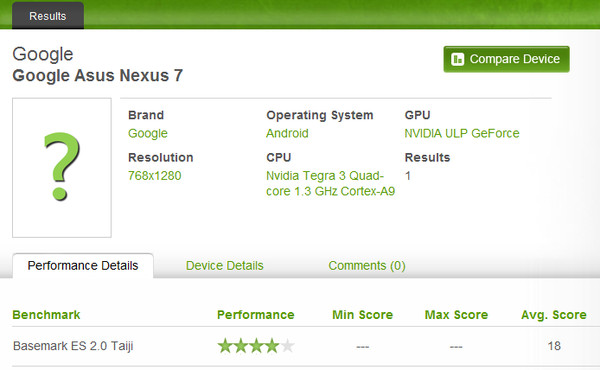Sort by the Min Score column header

[x=362, y=315]
